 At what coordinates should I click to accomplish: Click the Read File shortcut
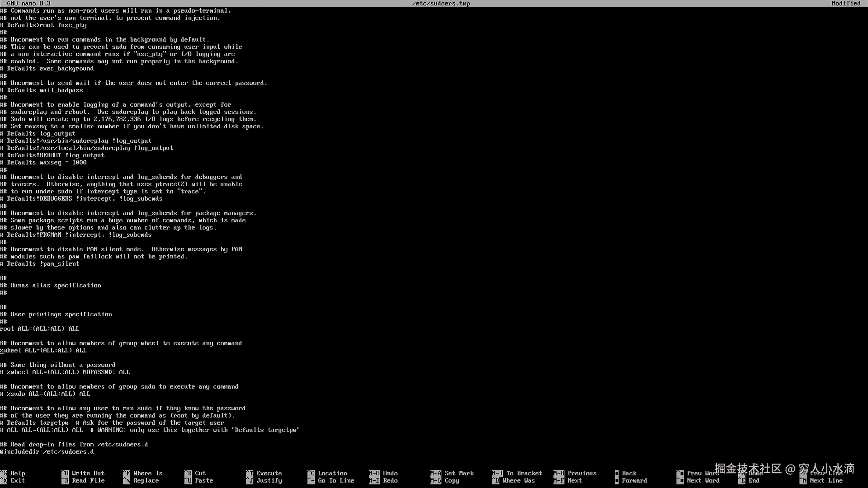[x=88, y=480]
